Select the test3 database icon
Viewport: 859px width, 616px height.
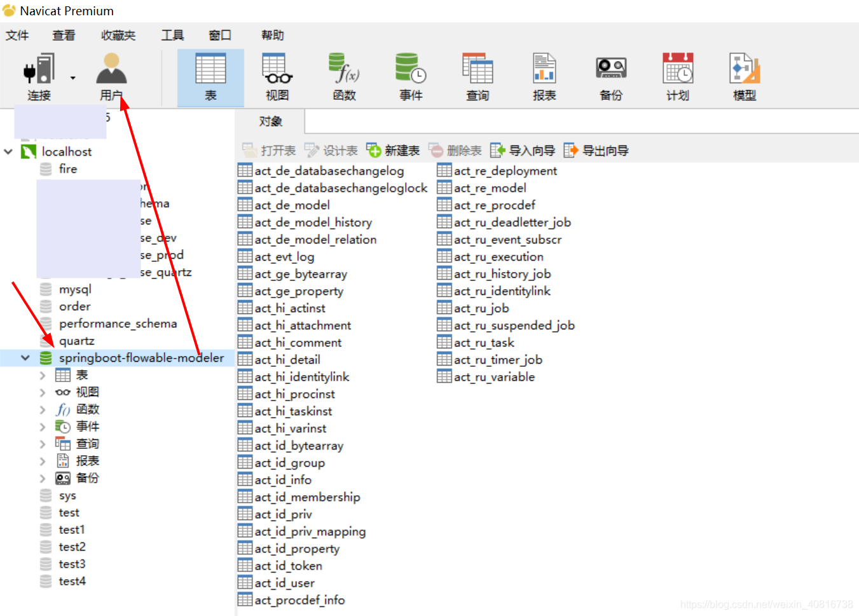[46, 564]
